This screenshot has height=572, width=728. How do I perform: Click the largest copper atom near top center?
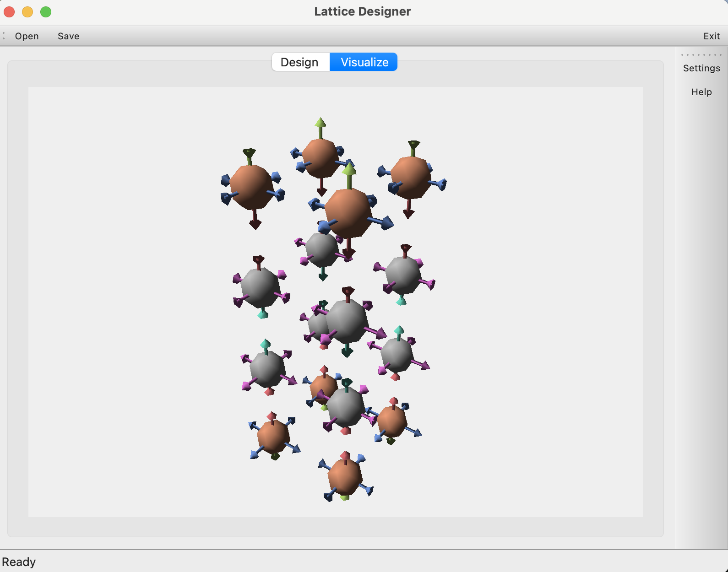tap(348, 212)
